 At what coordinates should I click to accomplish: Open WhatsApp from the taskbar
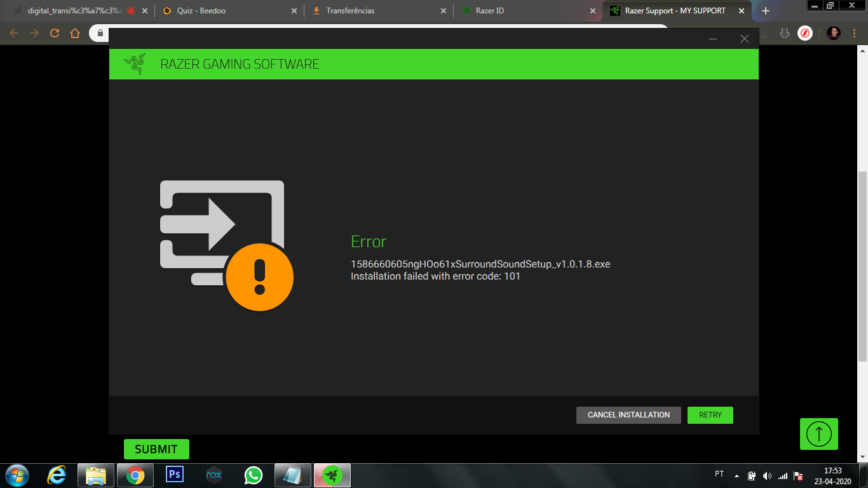(254, 475)
